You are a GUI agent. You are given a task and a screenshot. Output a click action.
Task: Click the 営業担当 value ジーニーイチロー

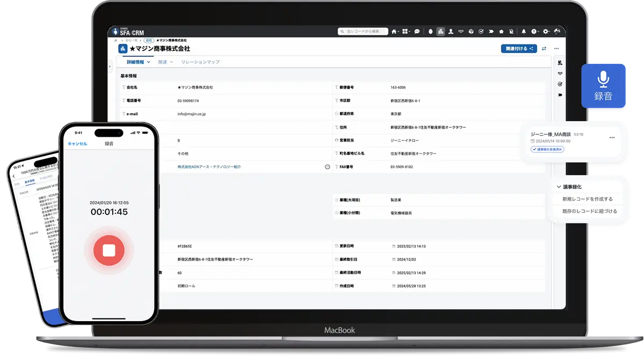406,140
